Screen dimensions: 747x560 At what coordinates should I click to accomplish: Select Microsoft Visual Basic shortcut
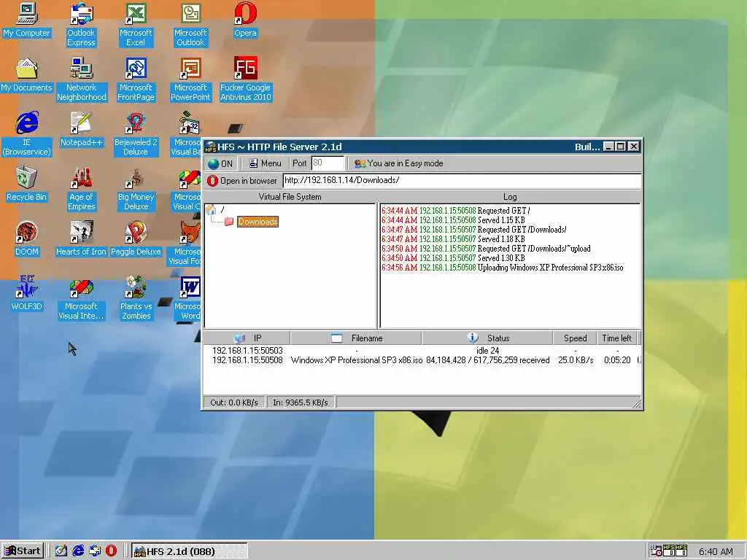(187, 134)
